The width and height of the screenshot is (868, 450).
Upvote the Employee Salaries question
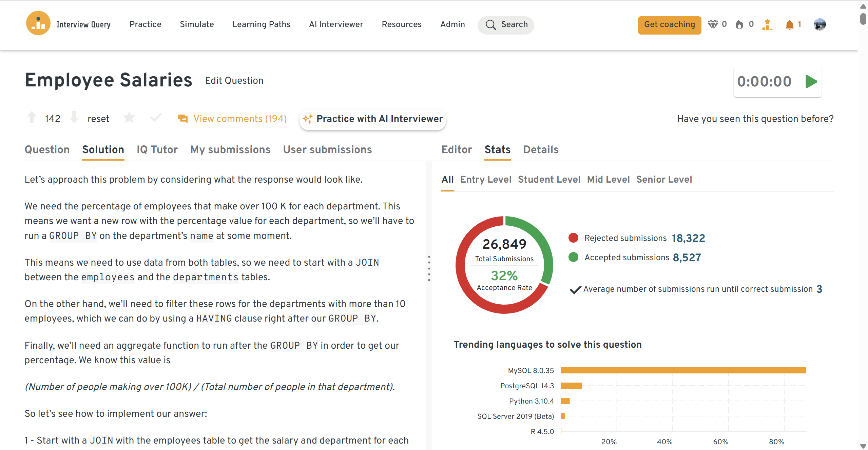pyautogui.click(x=32, y=118)
